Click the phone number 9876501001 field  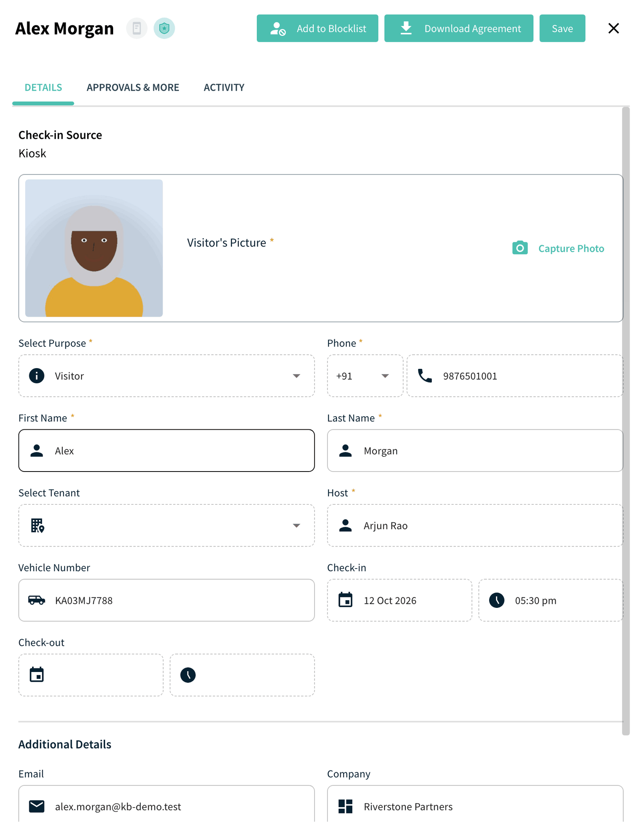(x=515, y=376)
